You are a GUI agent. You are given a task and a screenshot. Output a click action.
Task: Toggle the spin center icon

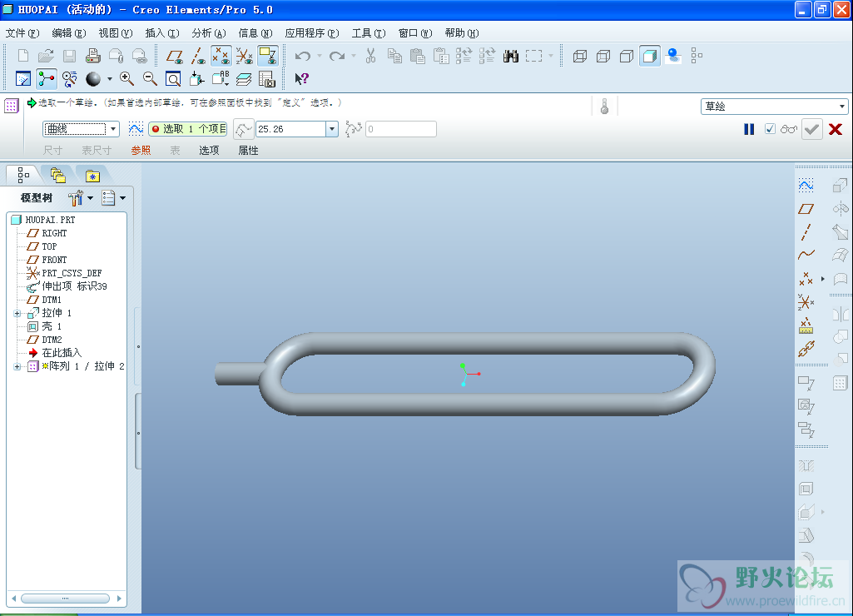coord(47,79)
